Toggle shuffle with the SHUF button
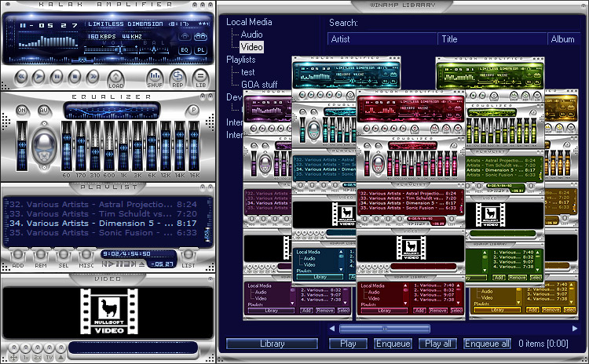The image size is (589, 364). point(155,78)
